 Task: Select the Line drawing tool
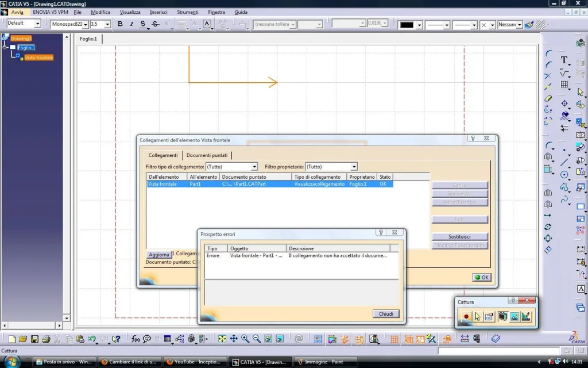pyautogui.click(x=564, y=162)
